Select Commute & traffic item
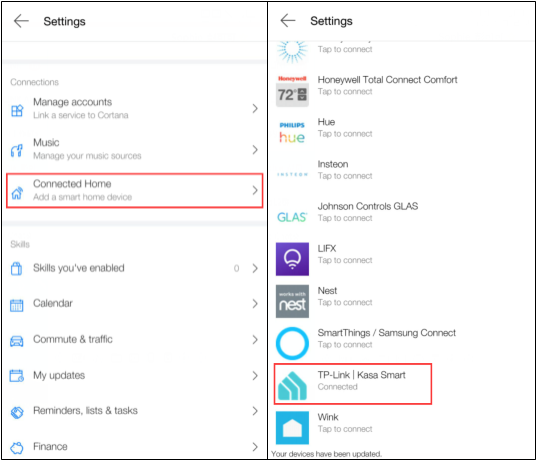The height and width of the screenshot is (461, 536). click(x=134, y=340)
